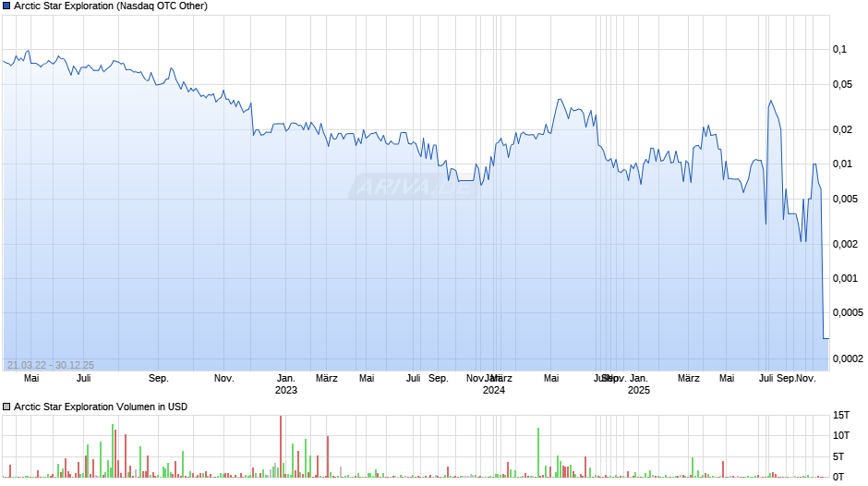Click the grey legend square beside Volumen in USD

click(x=6, y=407)
